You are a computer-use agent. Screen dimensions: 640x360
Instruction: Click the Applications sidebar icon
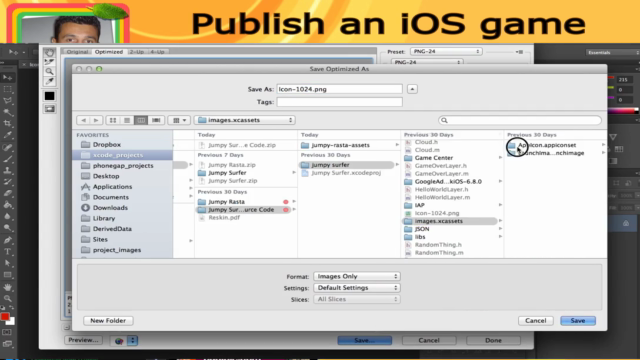85,187
